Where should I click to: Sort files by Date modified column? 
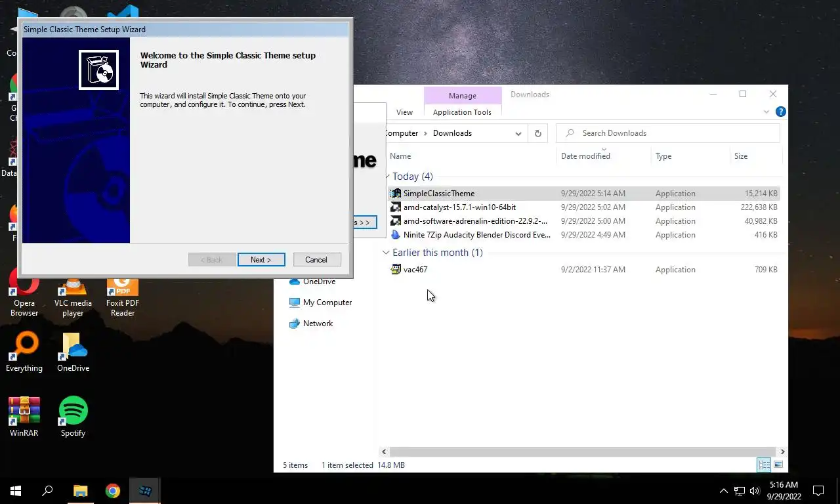[x=585, y=156]
